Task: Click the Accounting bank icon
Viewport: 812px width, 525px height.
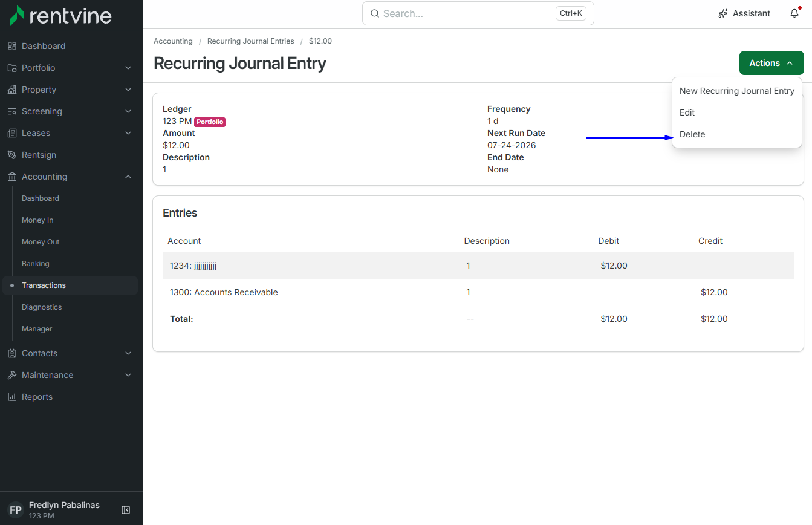Action: [x=12, y=177]
